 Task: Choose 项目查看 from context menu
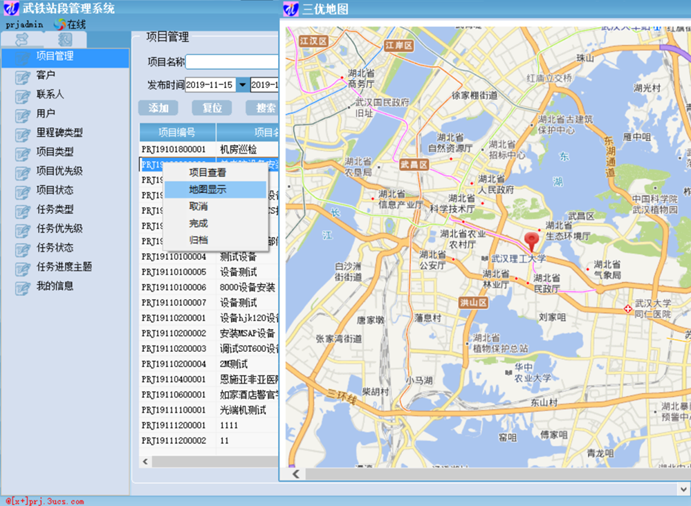[x=208, y=173]
